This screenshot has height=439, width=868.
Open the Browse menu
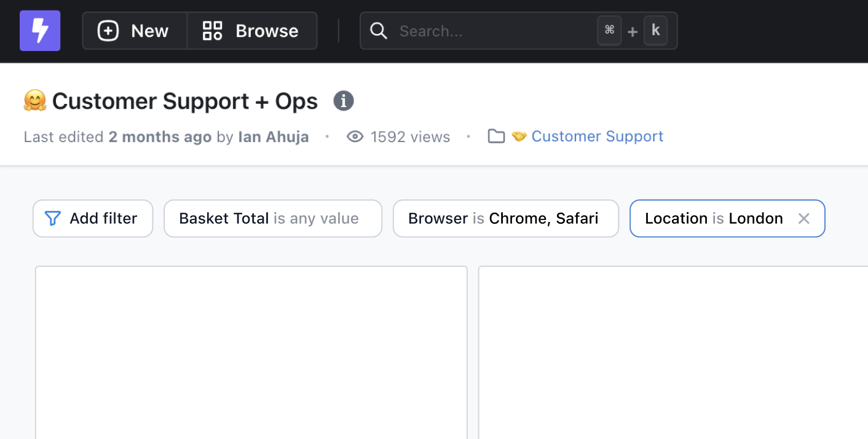[x=251, y=30]
